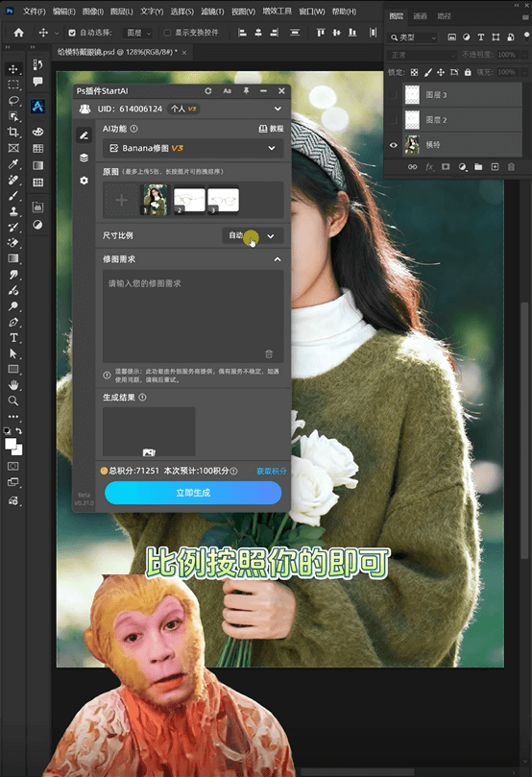
Task: Select the Spot Healing Brush tool
Action: coord(13,180)
